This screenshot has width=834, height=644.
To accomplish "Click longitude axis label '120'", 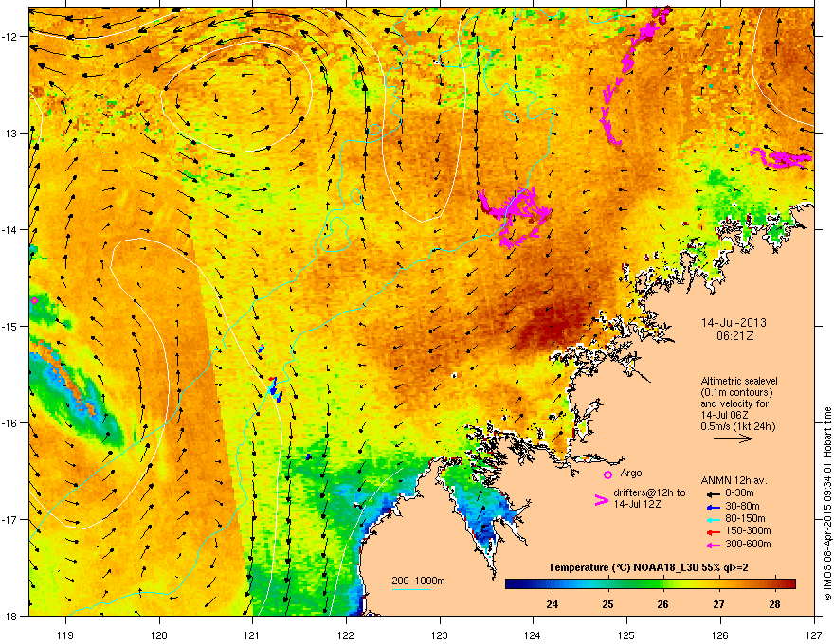I will (159, 635).
